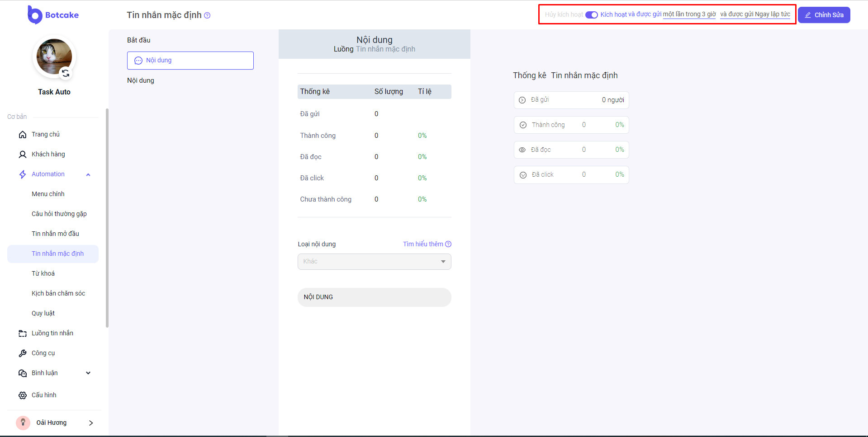Viewport: 868px width, 437px height.
Task: Click the refresh icon on page avatar
Action: 66,73
